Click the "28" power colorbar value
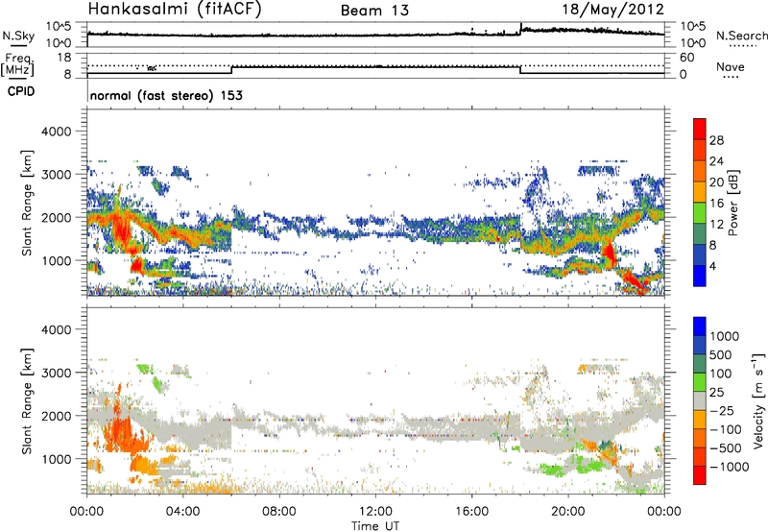Viewport: 768px width, 532px height. (716, 140)
